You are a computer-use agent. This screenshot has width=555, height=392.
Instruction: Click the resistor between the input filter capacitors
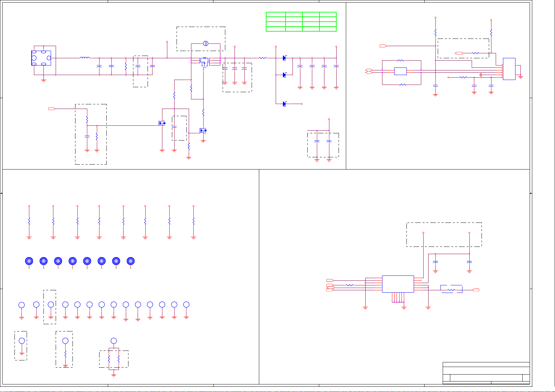click(126, 66)
